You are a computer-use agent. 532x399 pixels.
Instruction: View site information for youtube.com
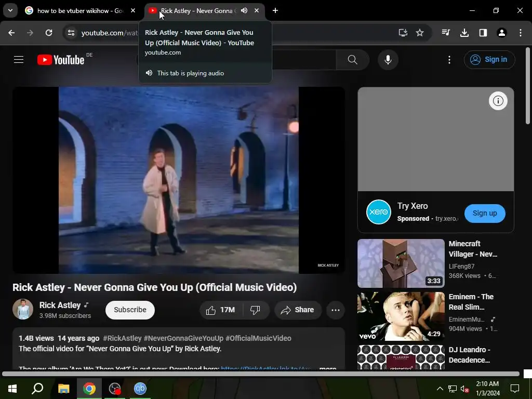coord(71,33)
